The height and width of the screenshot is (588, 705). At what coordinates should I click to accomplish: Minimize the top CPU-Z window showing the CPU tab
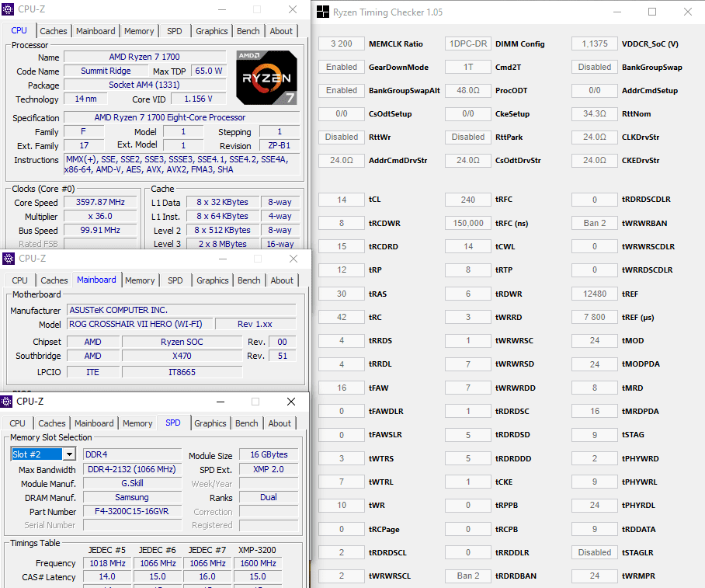click(222, 9)
